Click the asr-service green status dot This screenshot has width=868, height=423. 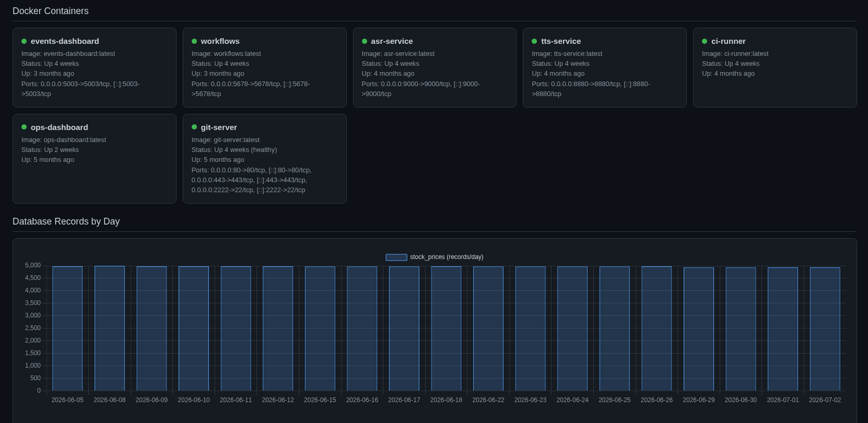coord(365,41)
